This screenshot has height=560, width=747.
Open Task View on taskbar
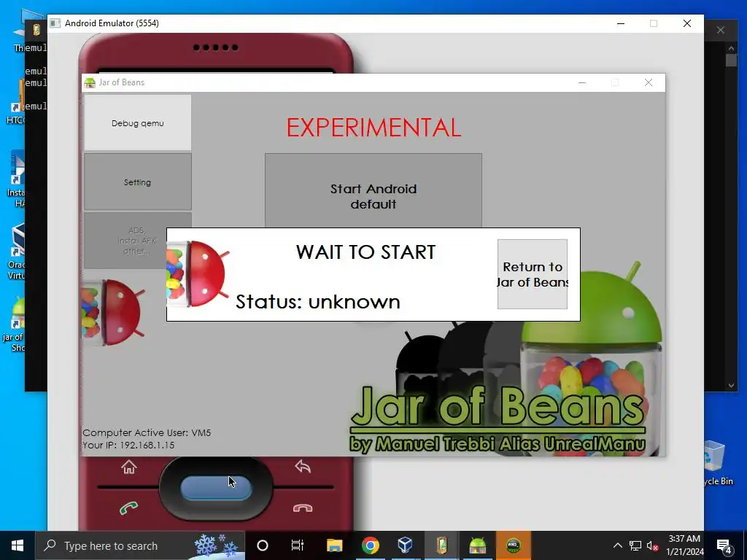point(298,545)
